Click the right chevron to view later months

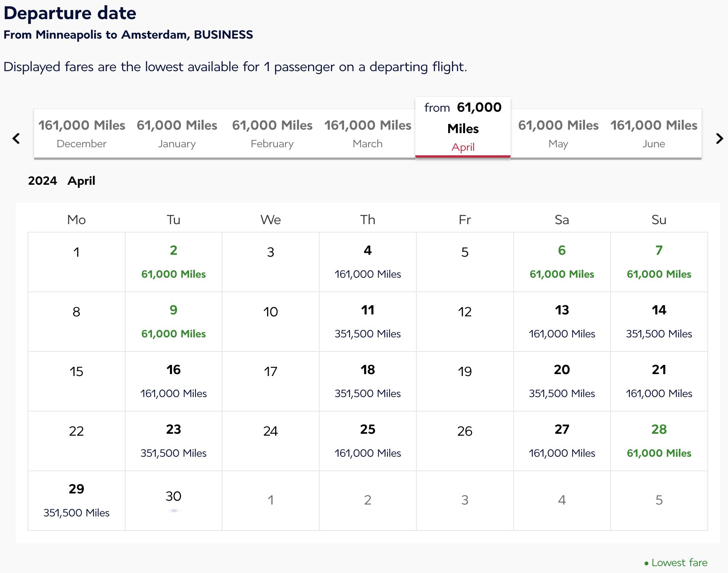(719, 138)
